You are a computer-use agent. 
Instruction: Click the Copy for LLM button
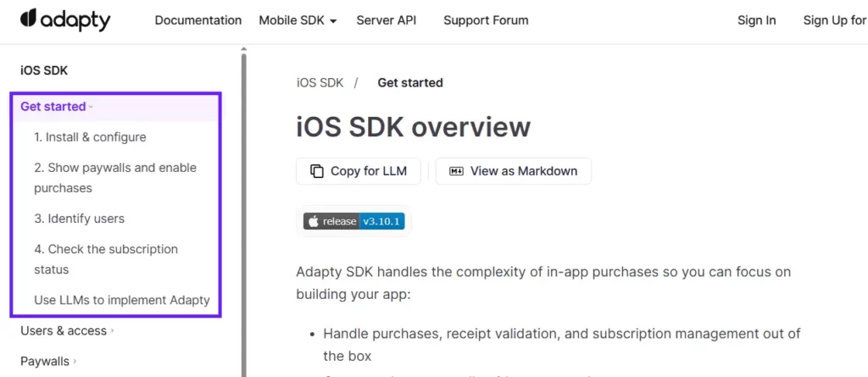pyautogui.click(x=359, y=171)
